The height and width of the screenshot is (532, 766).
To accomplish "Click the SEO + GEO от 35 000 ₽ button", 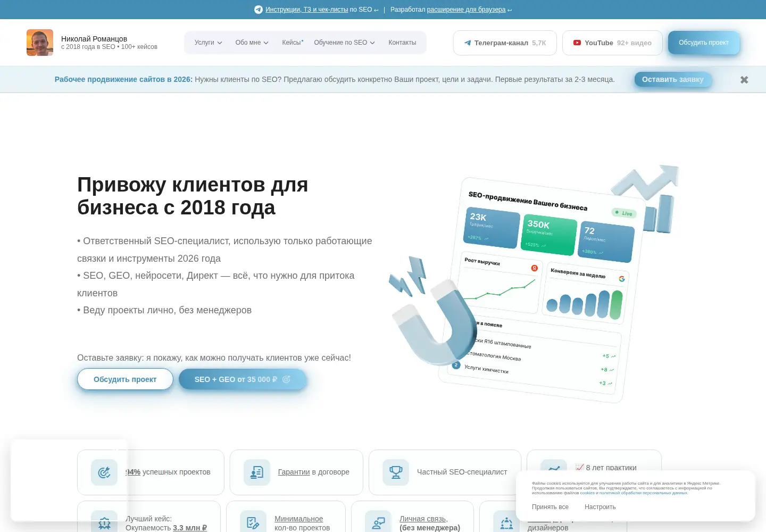I will (x=243, y=379).
